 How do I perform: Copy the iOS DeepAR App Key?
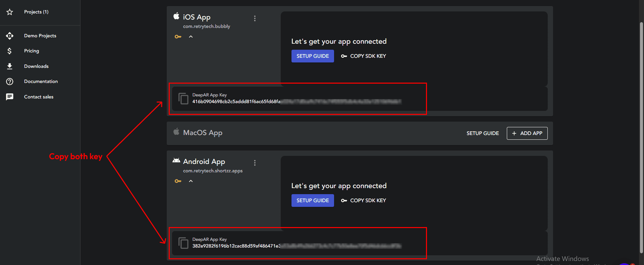(x=183, y=98)
